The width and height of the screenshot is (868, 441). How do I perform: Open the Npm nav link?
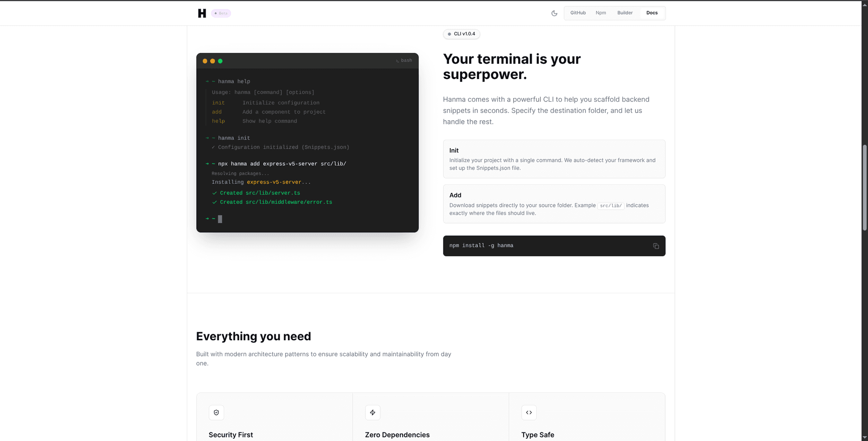point(601,13)
